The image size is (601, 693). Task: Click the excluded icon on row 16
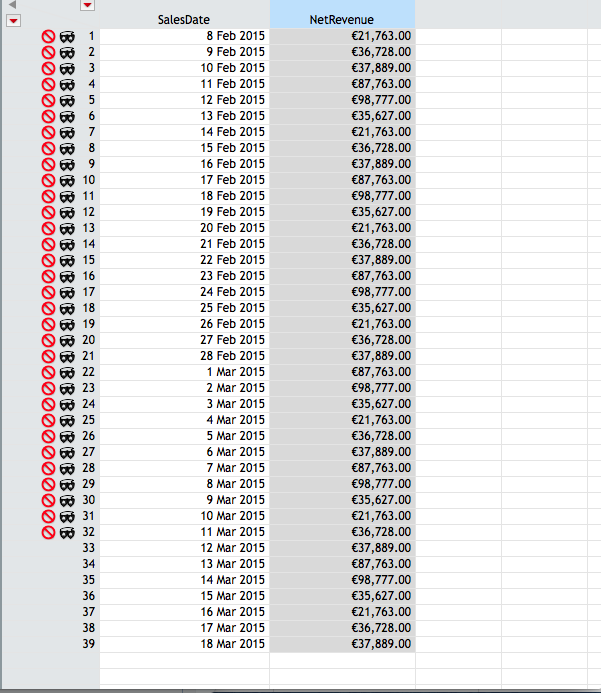pos(48,276)
